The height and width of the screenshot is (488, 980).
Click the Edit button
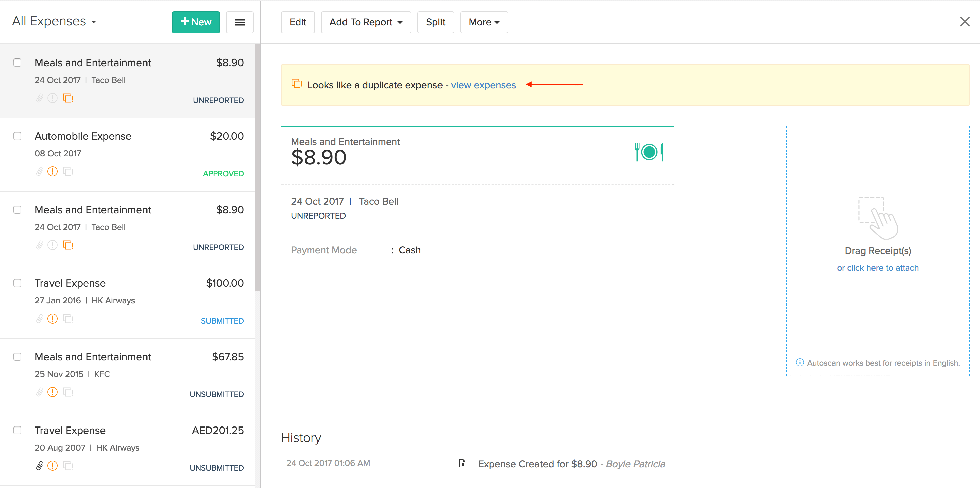[x=297, y=22]
